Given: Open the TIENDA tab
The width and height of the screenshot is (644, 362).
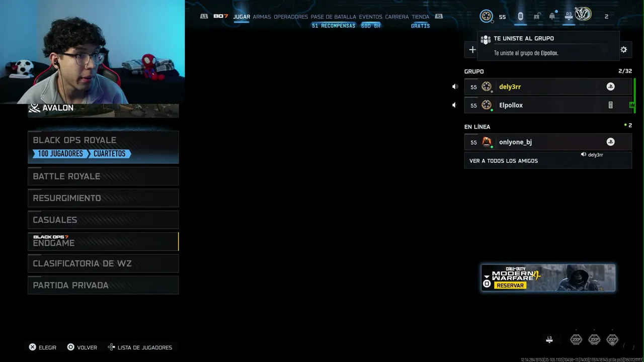Looking at the screenshot, I should (421, 17).
